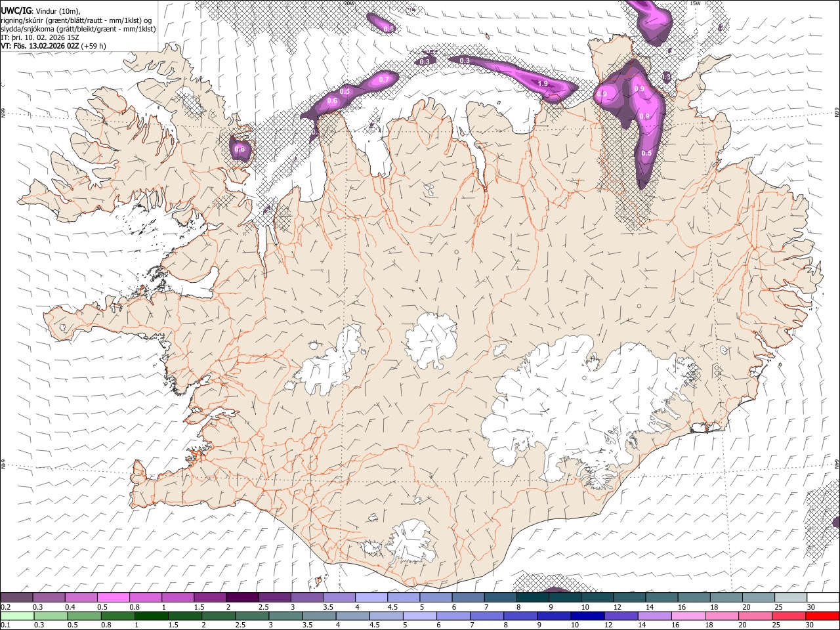Screen dimensions: 840x630
Task: Select the rain legend swatch starting at 25
Action: (788, 616)
